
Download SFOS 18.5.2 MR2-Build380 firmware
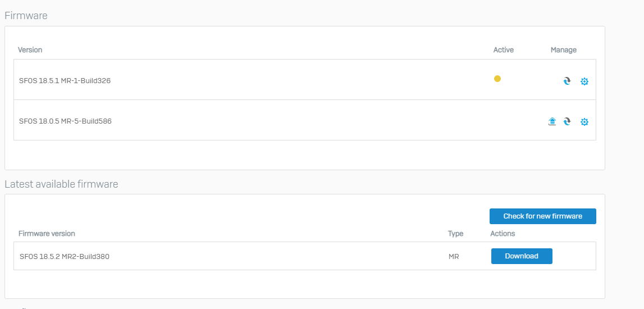(522, 256)
